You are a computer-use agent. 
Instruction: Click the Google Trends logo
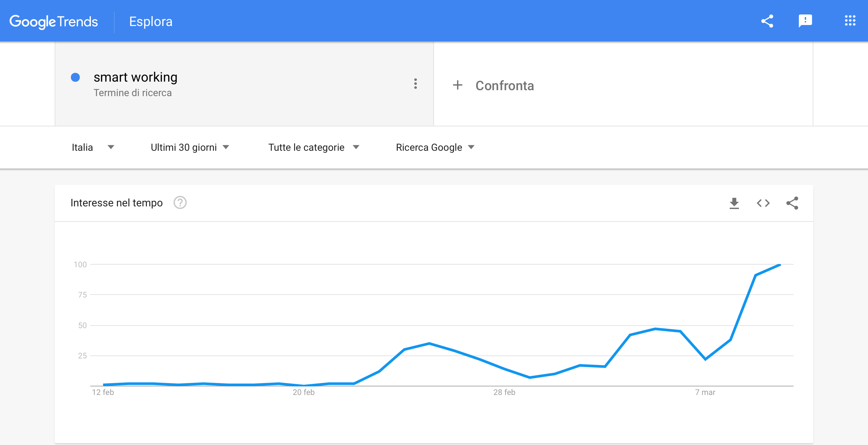tap(54, 22)
